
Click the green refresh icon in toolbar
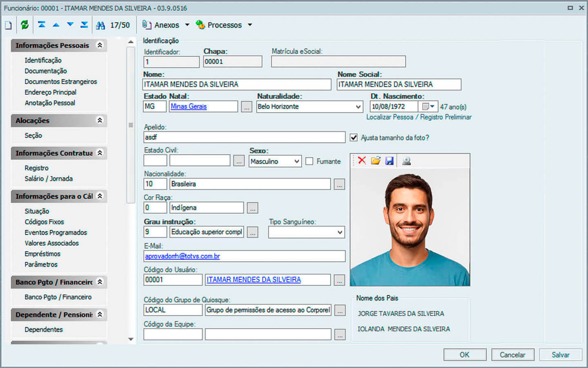point(25,25)
